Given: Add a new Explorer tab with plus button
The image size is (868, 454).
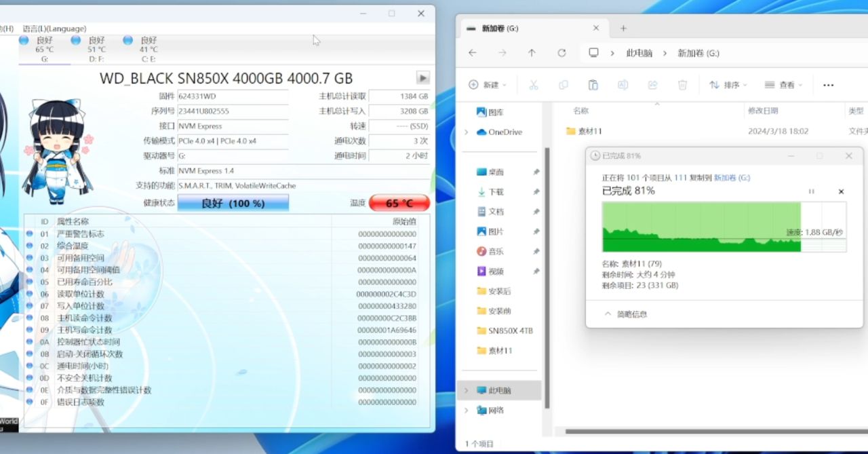Looking at the screenshot, I should 623,29.
